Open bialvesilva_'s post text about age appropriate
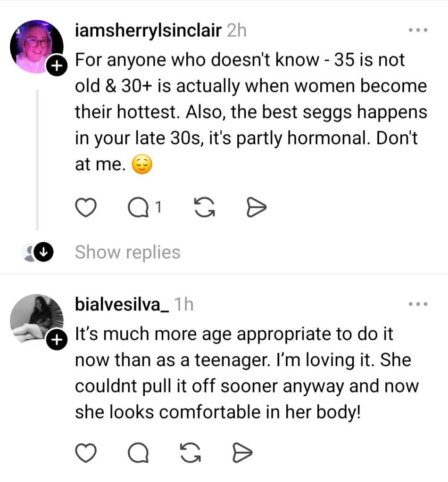The image size is (448, 482). pyautogui.click(x=245, y=373)
